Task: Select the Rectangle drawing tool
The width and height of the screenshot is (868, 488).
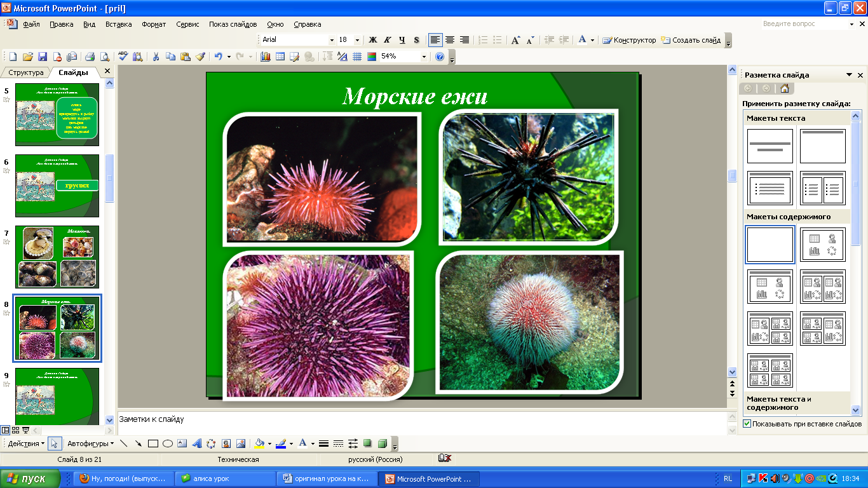Action: click(x=153, y=444)
